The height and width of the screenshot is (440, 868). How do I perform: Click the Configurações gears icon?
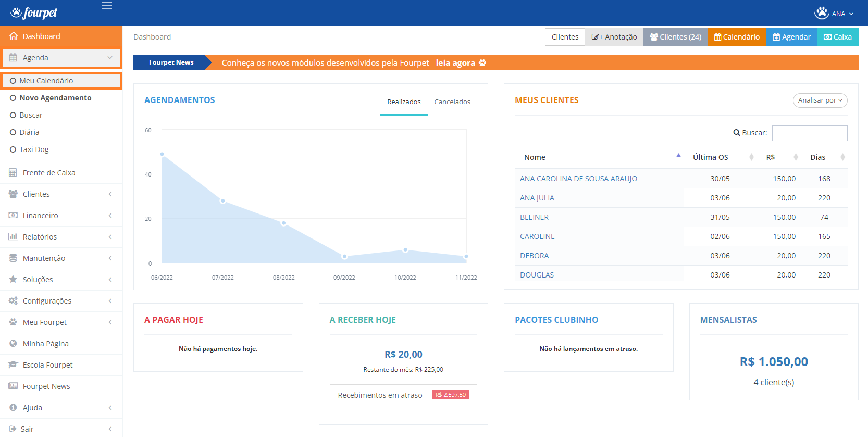point(13,301)
